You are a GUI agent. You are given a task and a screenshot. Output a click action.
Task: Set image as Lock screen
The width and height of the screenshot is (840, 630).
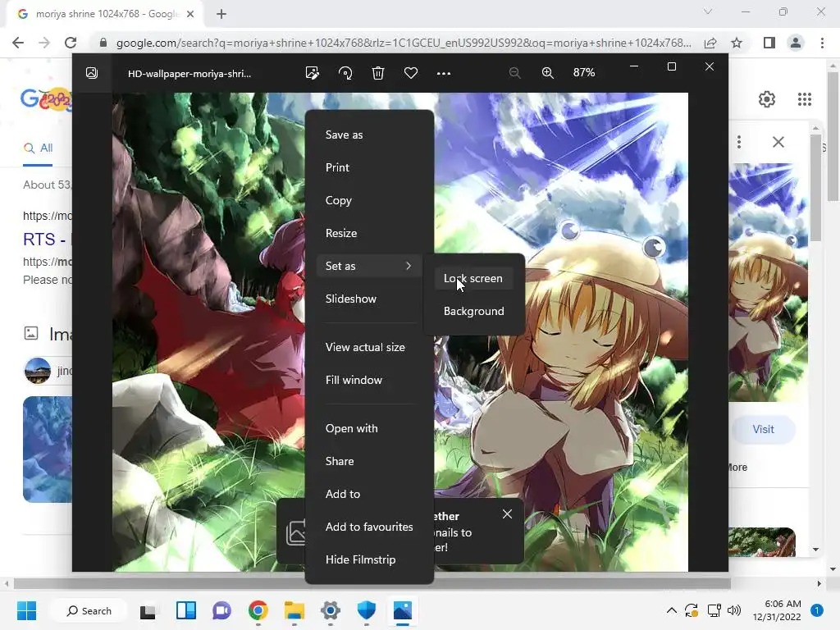[473, 279]
